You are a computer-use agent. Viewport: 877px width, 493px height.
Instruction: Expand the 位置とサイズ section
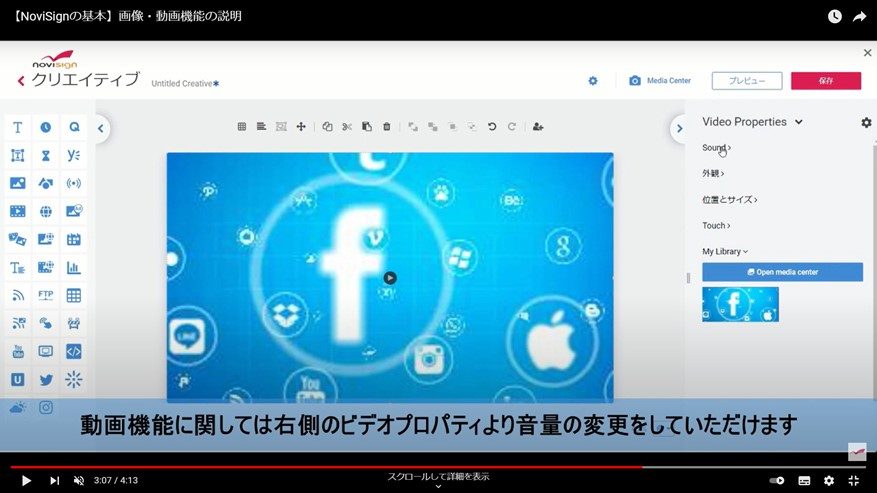pyautogui.click(x=729, y=200)
